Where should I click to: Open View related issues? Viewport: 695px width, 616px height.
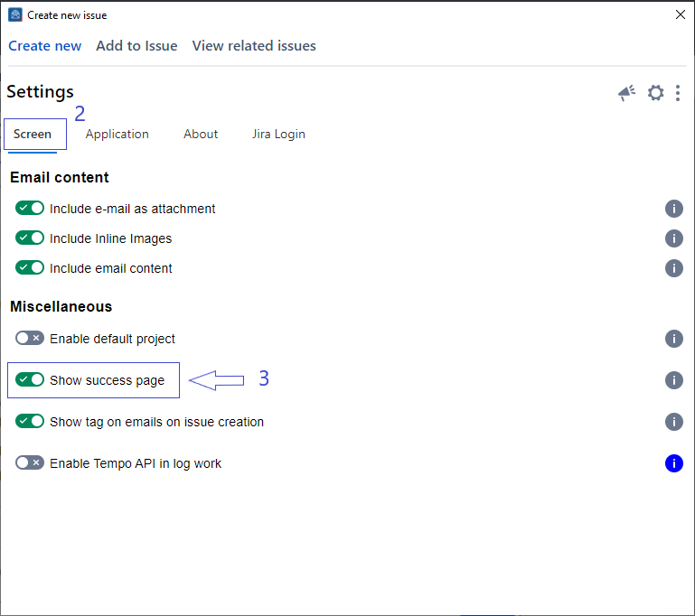tap(254, 46)
